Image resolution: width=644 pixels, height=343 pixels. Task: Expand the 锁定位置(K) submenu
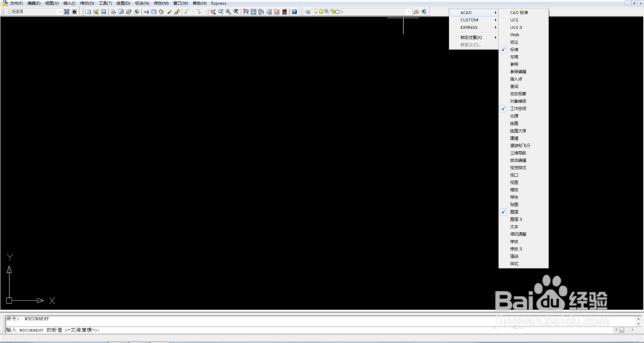[x=473, y=37]
